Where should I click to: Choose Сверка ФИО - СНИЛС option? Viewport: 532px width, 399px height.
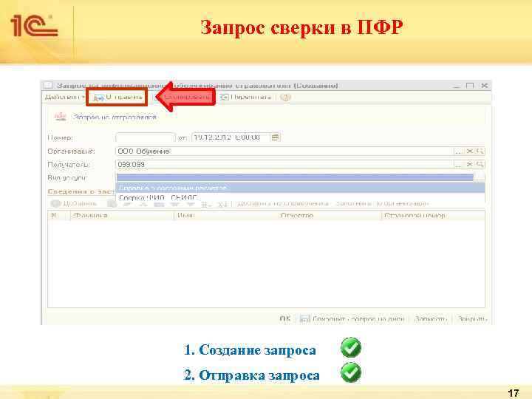coord(300,197)
